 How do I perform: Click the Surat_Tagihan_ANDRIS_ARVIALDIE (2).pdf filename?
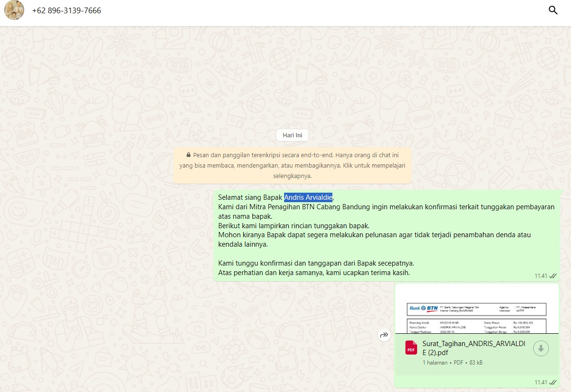(x=473, y=348)
